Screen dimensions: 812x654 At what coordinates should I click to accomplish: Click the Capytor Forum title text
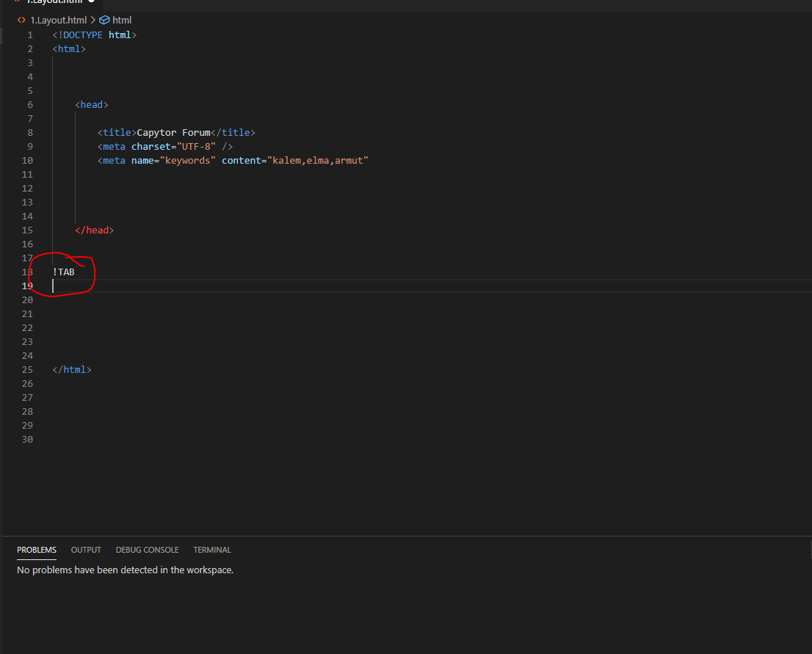(x=173, y=133)
